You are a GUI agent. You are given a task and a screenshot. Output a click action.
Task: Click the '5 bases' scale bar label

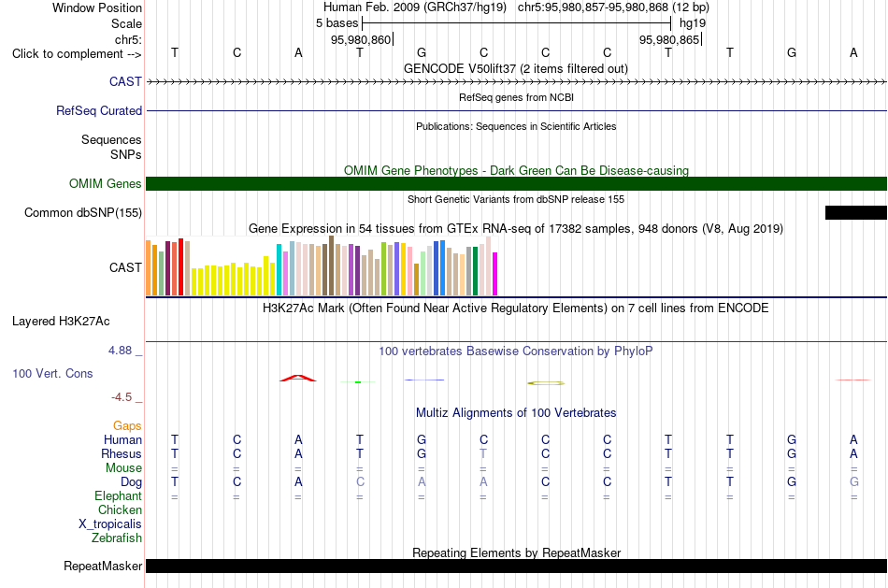tap(337, 23)
